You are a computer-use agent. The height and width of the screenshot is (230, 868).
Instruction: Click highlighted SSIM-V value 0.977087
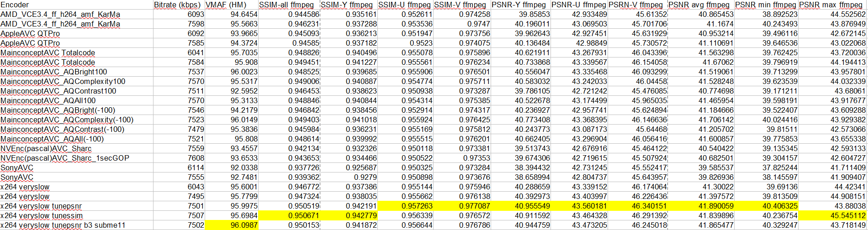tap(462, 206)
